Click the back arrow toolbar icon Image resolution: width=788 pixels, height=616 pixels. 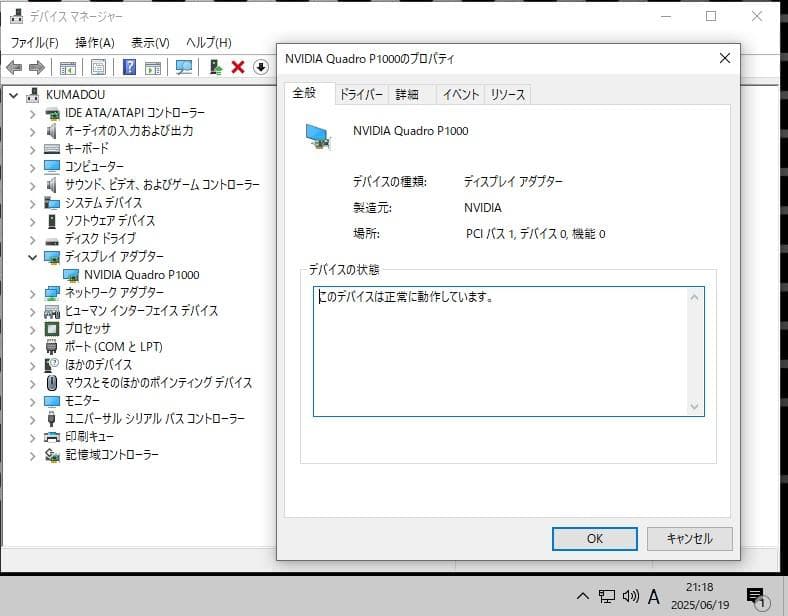point(14,67)
